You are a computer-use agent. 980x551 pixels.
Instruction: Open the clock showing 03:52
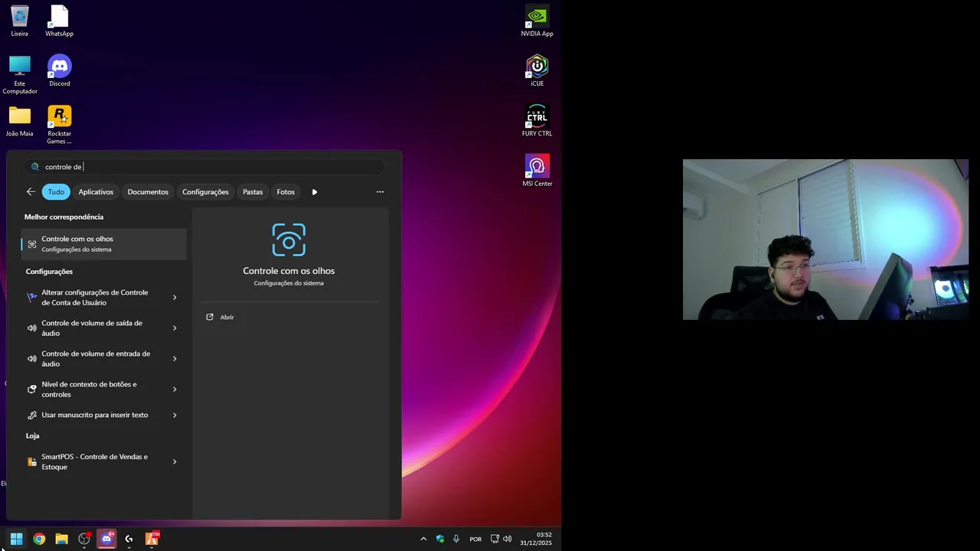[536, 539]
